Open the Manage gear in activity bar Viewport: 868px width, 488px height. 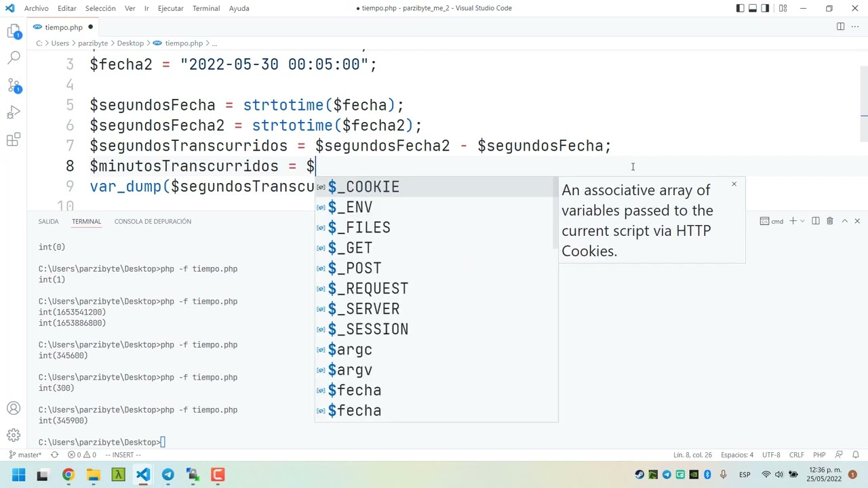[14, 436]
